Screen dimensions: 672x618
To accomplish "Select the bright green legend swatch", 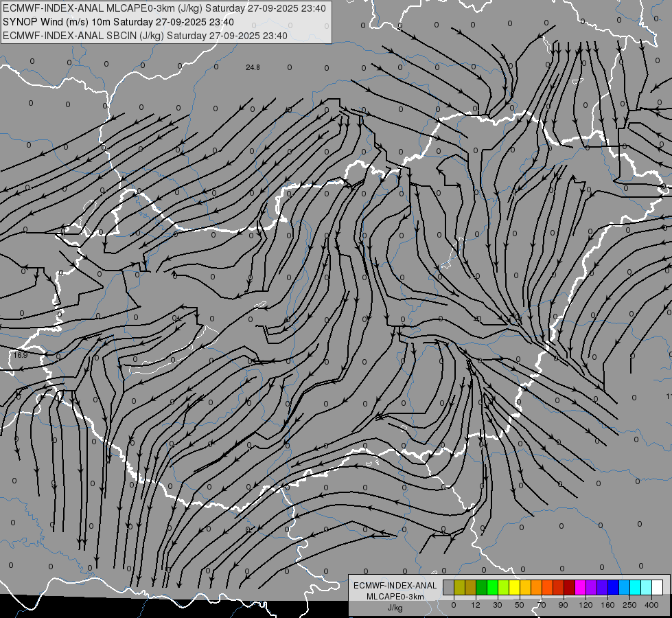I will [x=492, y=587].
